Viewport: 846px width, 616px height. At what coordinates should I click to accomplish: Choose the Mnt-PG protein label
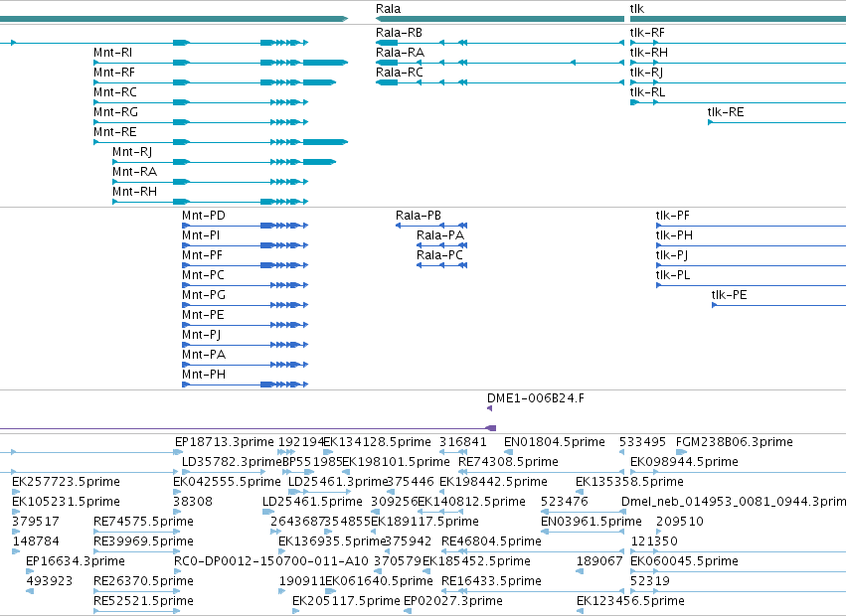click(x=204, y=296)
